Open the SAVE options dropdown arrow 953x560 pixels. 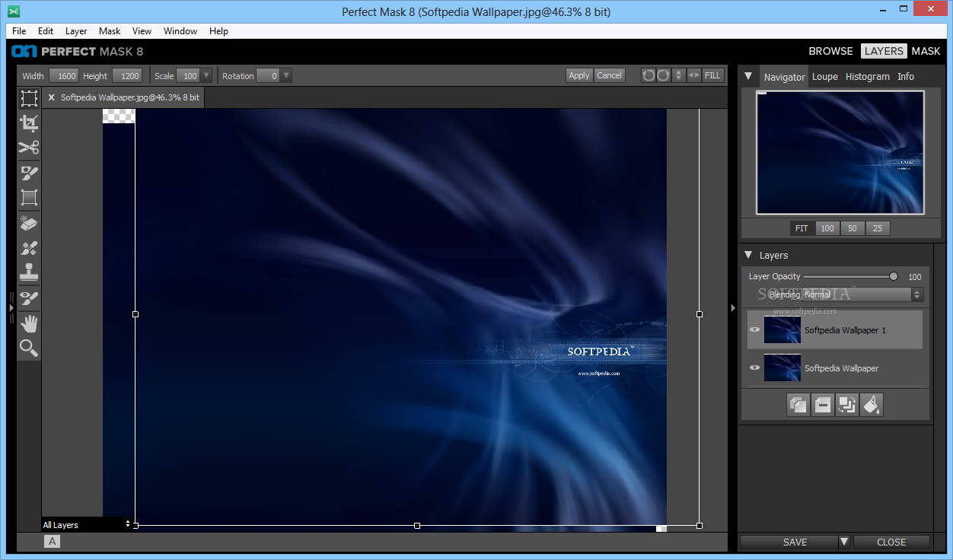[x=844, y=542]
